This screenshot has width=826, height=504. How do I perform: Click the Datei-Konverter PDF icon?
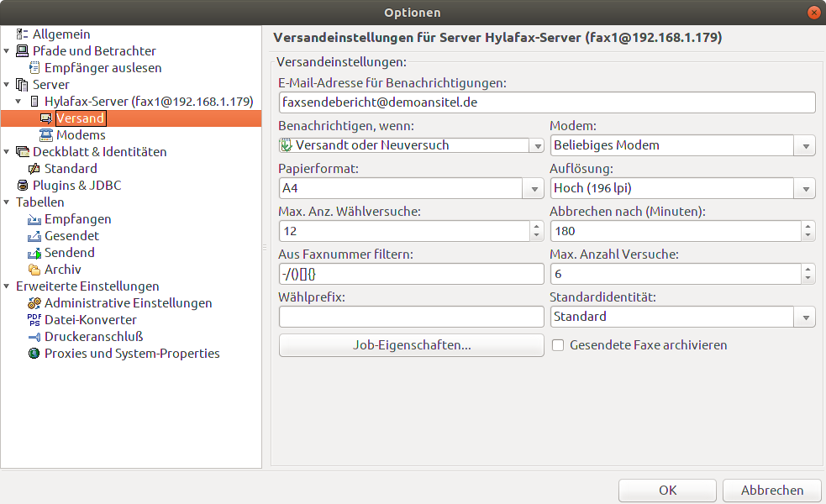[34, 320]
